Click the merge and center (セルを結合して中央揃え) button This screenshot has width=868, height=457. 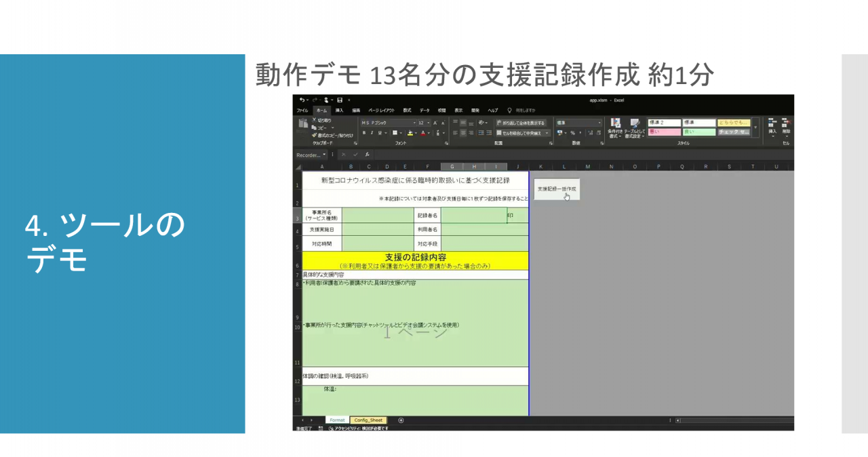tap(523, 133)
